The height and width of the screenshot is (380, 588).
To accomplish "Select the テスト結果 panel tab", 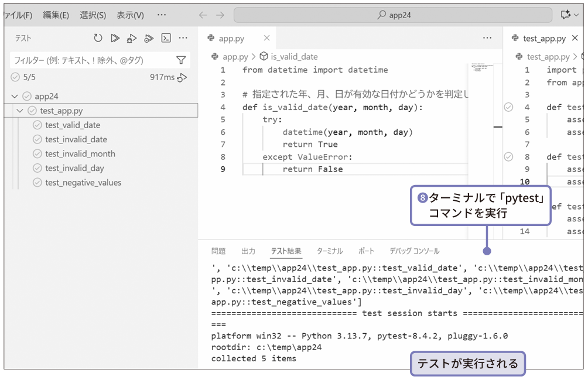I will 286,251.
